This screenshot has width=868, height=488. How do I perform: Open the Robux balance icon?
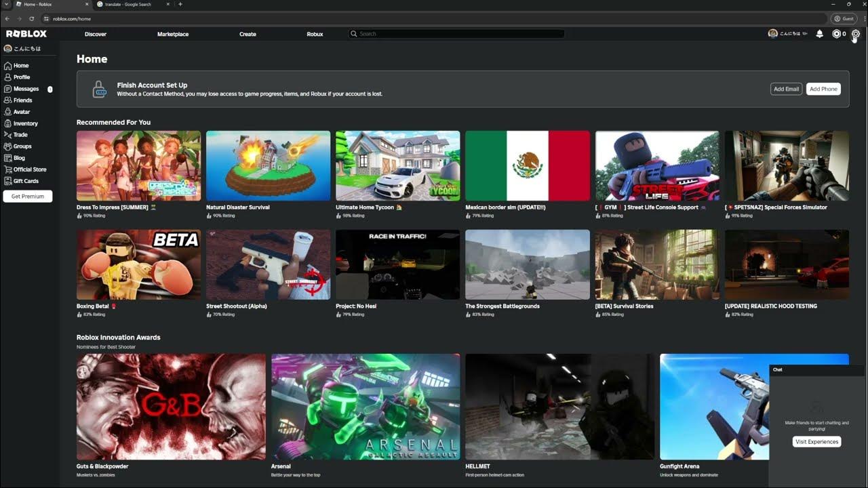click(836, 34)
